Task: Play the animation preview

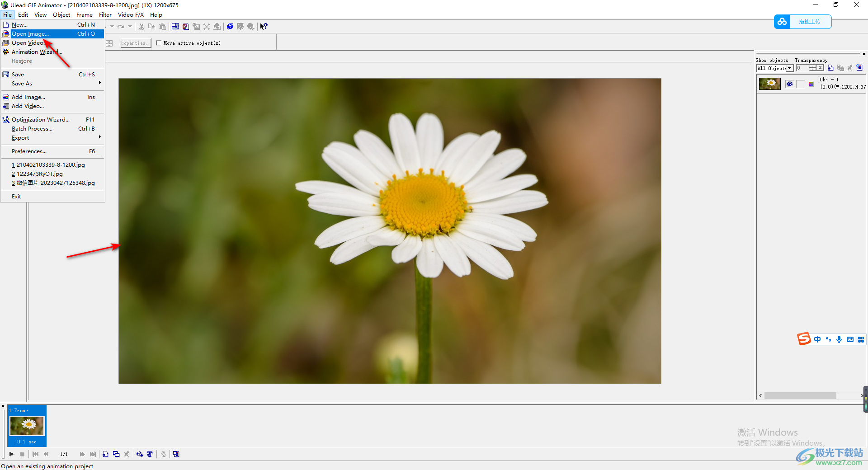Action: point(12,454)
